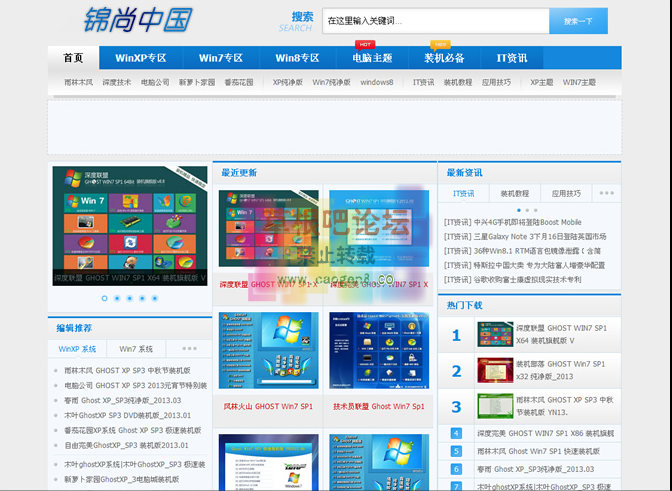Click the 装机教程 sub-navigation link
672x491 pixels.
pos(458,82)
